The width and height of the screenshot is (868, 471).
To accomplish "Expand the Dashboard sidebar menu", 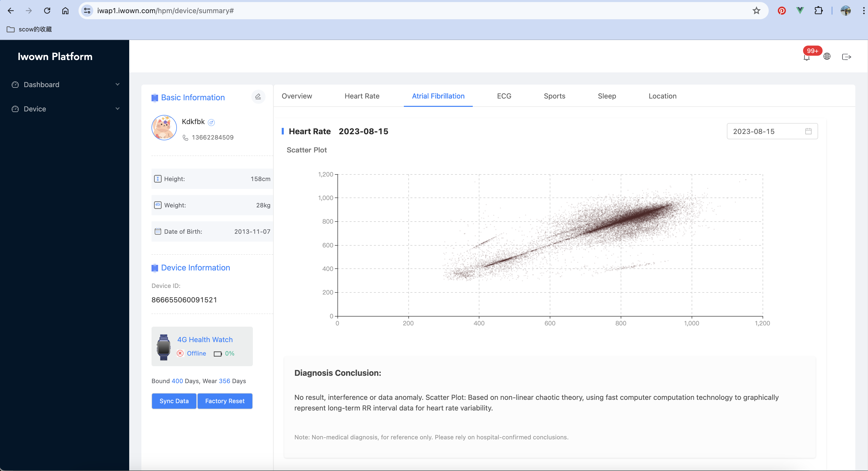I will [x=117, y=84].
